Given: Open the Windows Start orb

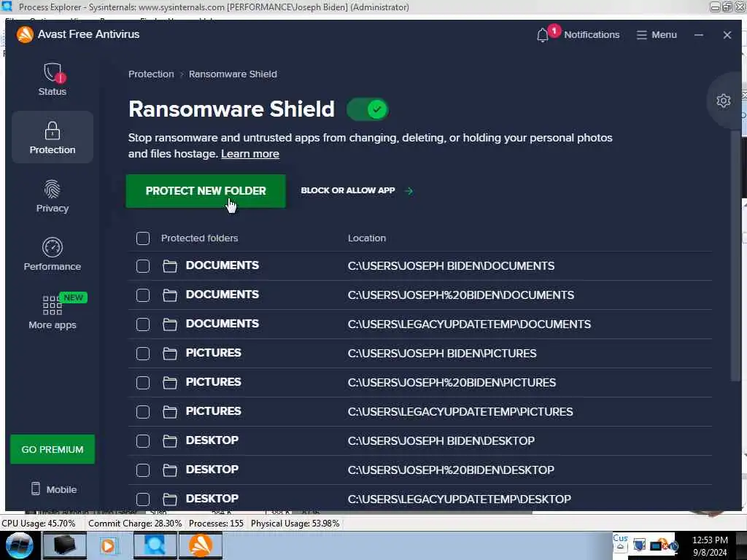Looking at the screenshot, I should (x=19, y=545).
